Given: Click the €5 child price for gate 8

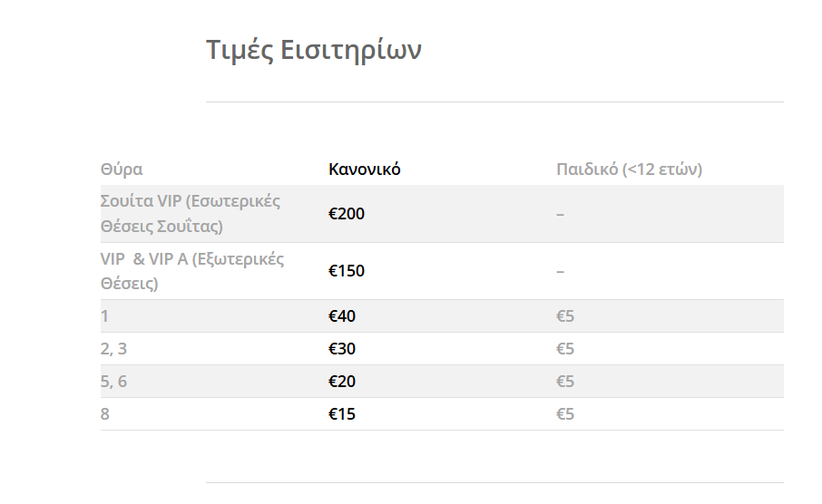Looking at the screenshot, I should point(565,414).
